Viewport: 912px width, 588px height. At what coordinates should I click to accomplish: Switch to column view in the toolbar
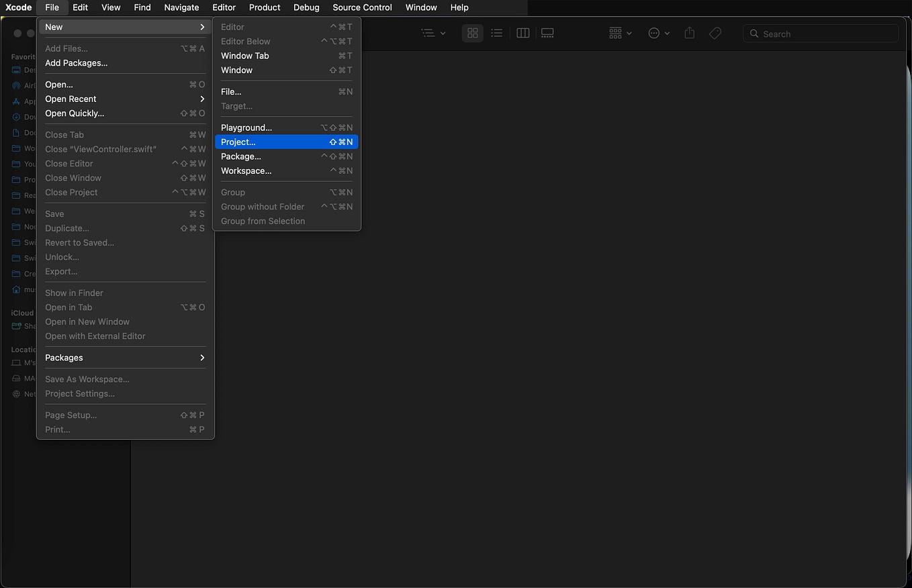click(x=522, y=32)
